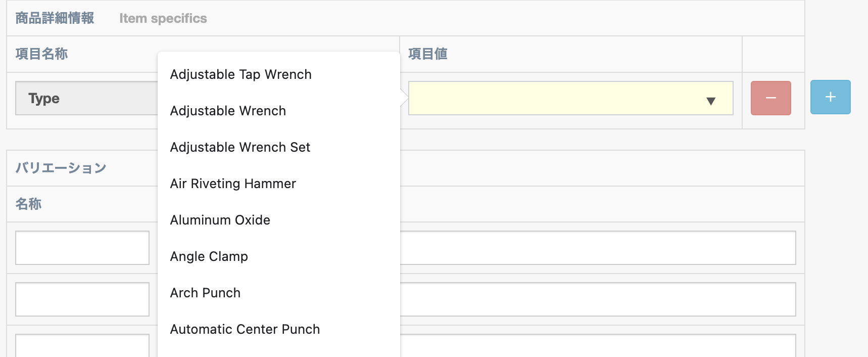The width and height of the screenshot is (868, 357).
Task: Select 'Adjustable Tap Wrench' from the list
Action: [x=240, y=74]
